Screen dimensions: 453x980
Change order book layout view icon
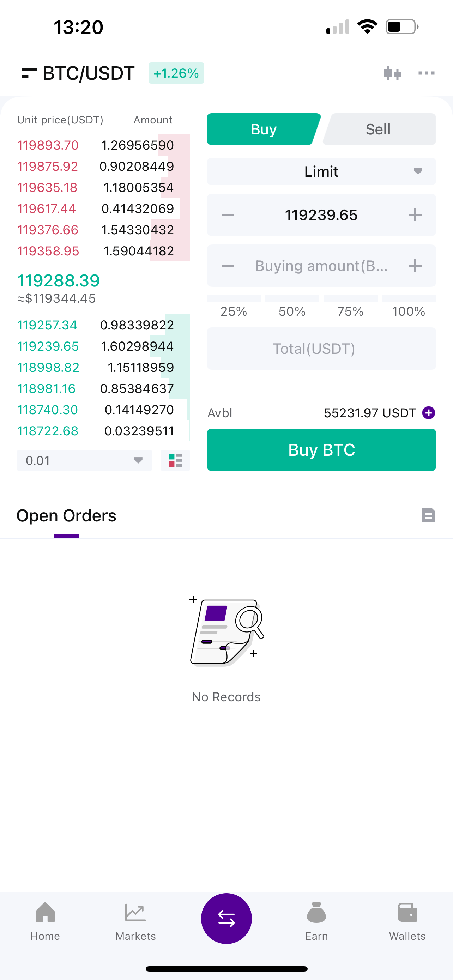click(175, 460)
